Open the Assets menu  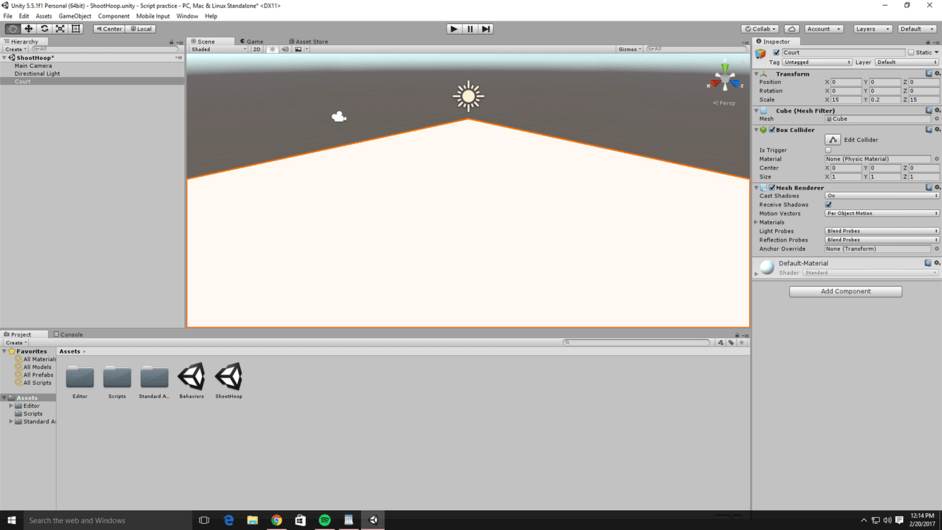(44, 16)
